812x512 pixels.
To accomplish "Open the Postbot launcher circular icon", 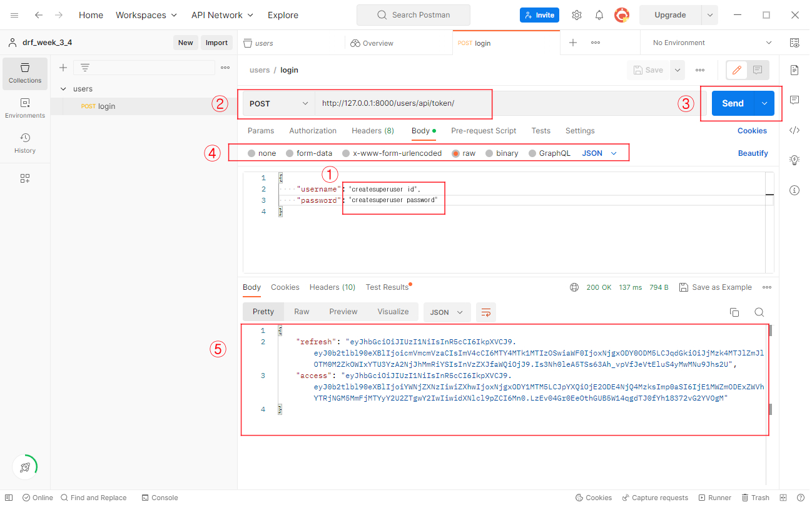I will [x=25, y=467].
